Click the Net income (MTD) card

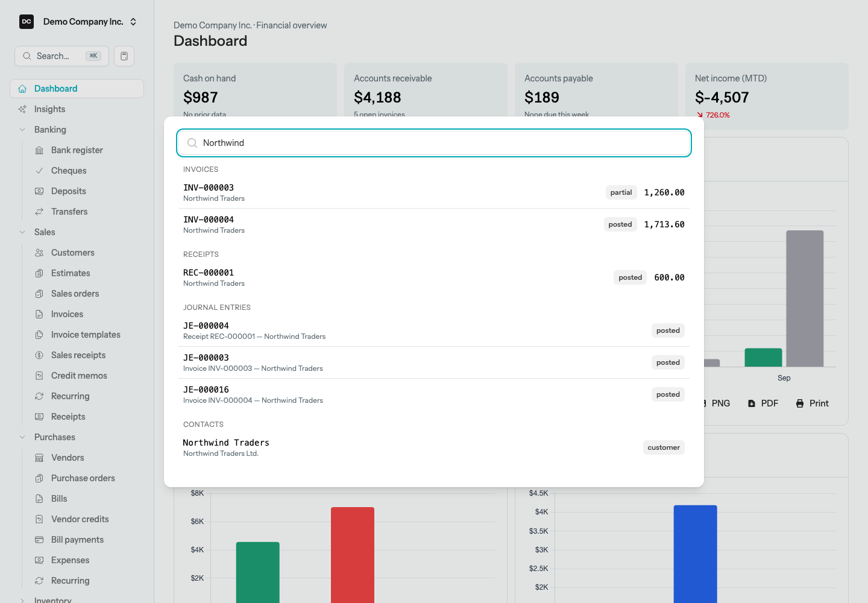(767, 96)
